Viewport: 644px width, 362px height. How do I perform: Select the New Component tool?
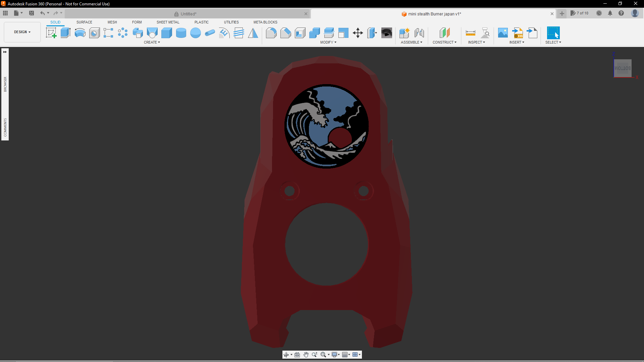pos(405,33)
